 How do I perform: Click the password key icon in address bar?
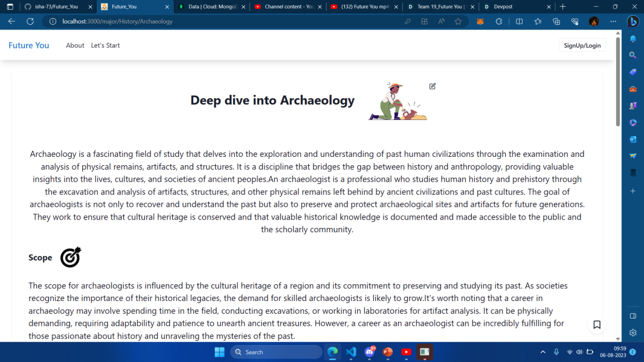pyautogui.click(x=407, y=21)
